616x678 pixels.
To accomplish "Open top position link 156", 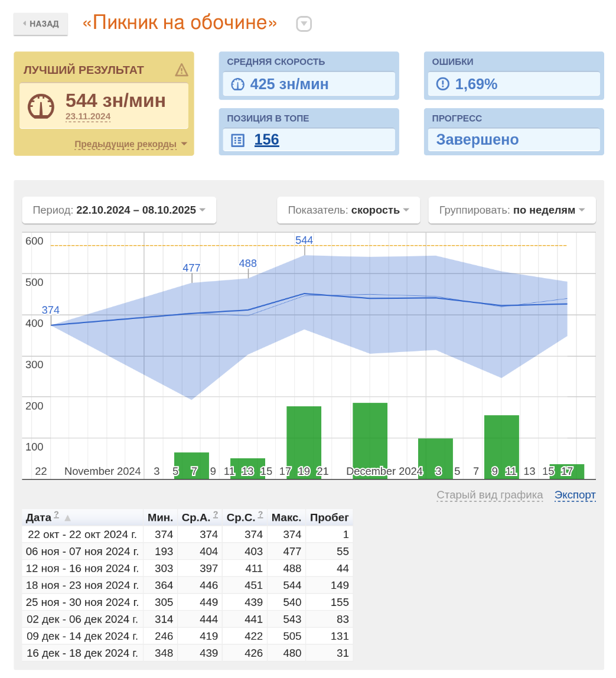I will pyautogui.click(x=266, y=139).
